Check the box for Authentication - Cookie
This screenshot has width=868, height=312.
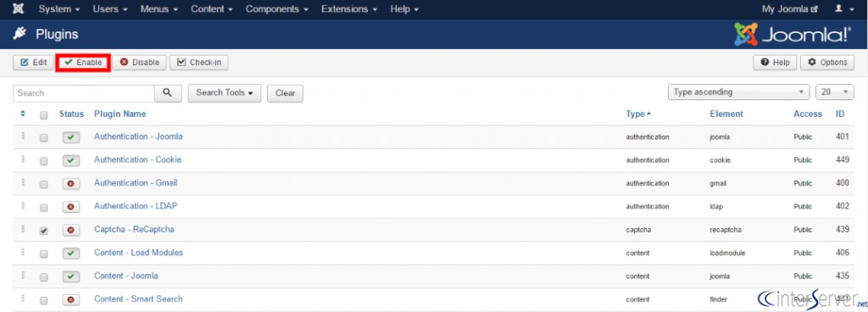44,161
